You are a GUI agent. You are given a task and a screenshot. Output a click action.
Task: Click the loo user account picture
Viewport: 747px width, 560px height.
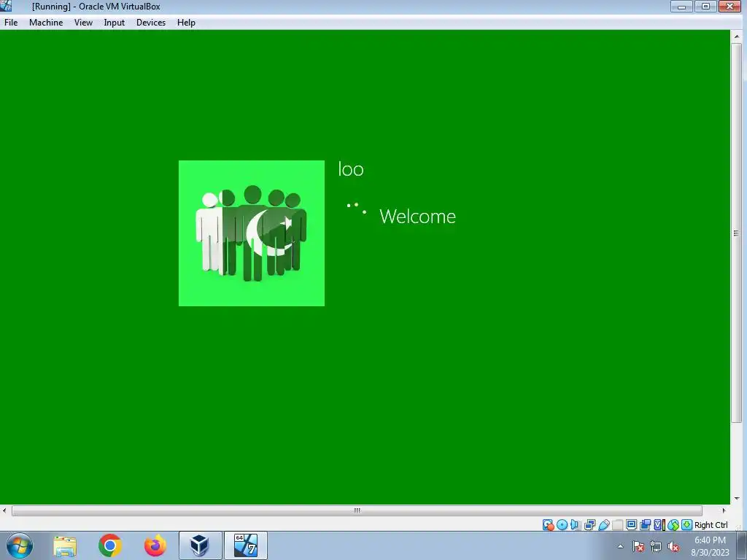click(252, 233)
